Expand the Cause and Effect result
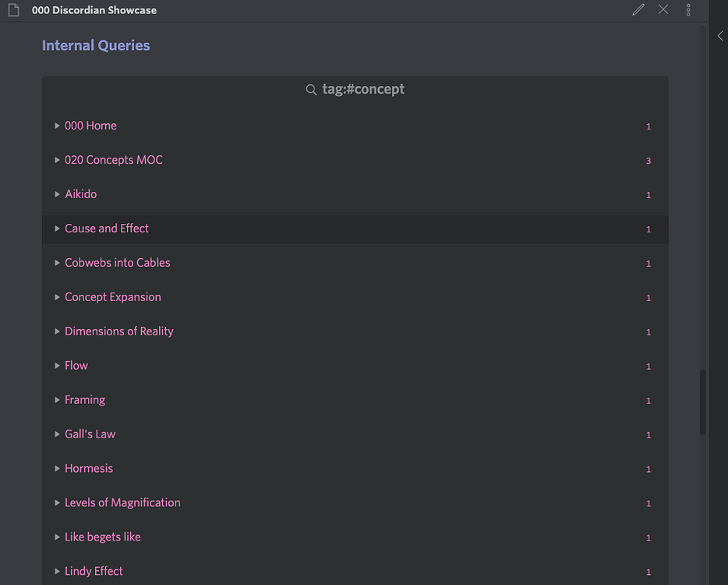Screen dimensions: 728x585 coord(57,229)
